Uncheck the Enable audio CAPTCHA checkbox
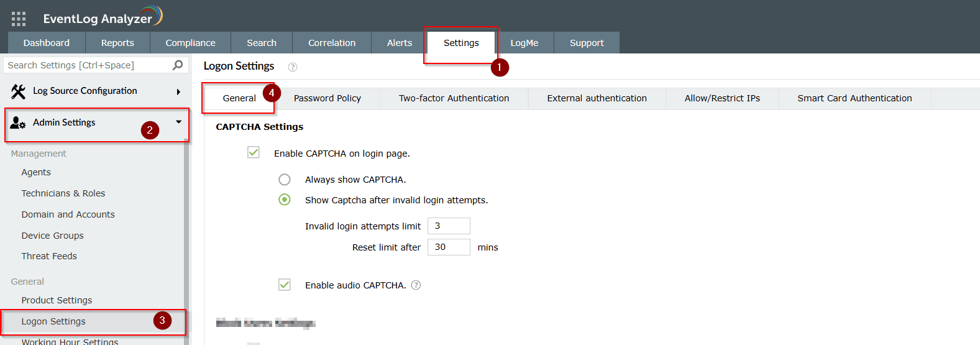This screenshot has height=345, width=980. [x=285, y=285]
